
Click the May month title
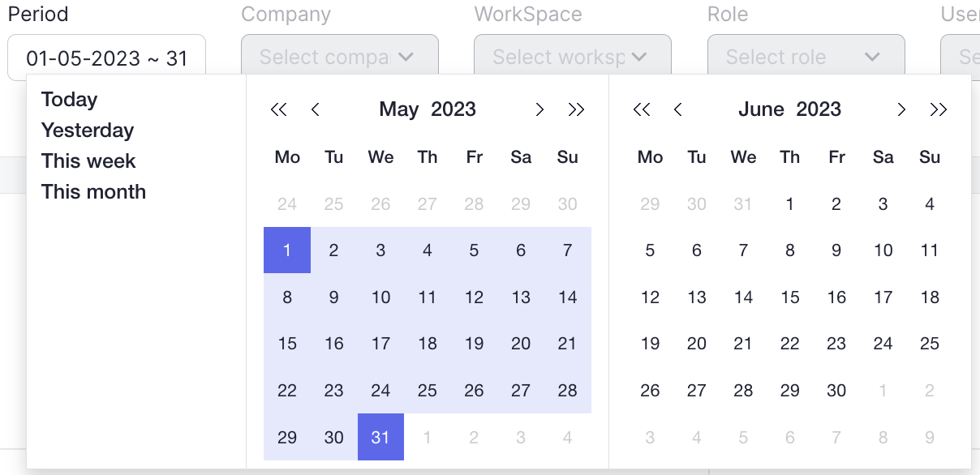coord(398,109)
